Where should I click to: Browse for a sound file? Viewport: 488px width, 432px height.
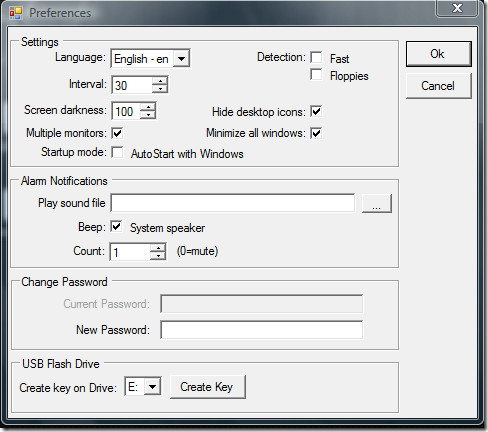point(377,203)
